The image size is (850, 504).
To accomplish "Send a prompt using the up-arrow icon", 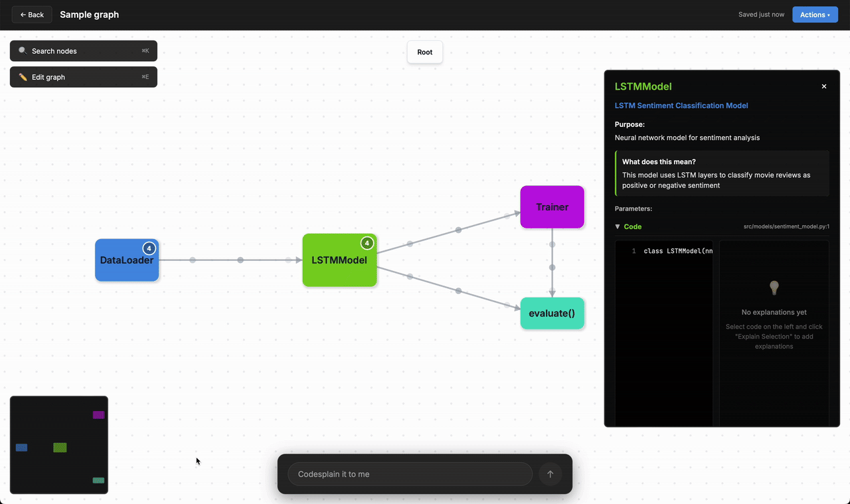I will tap(550, 473).
